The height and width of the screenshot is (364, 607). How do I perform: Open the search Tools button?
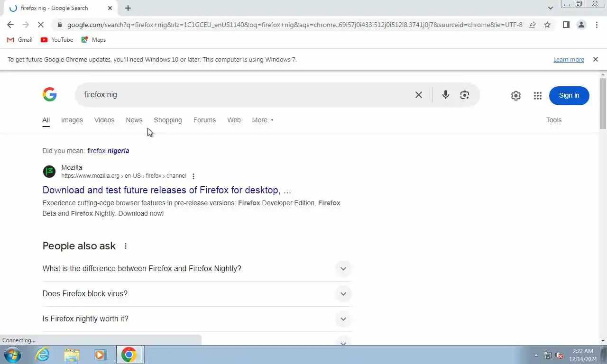tap(554, 120)
